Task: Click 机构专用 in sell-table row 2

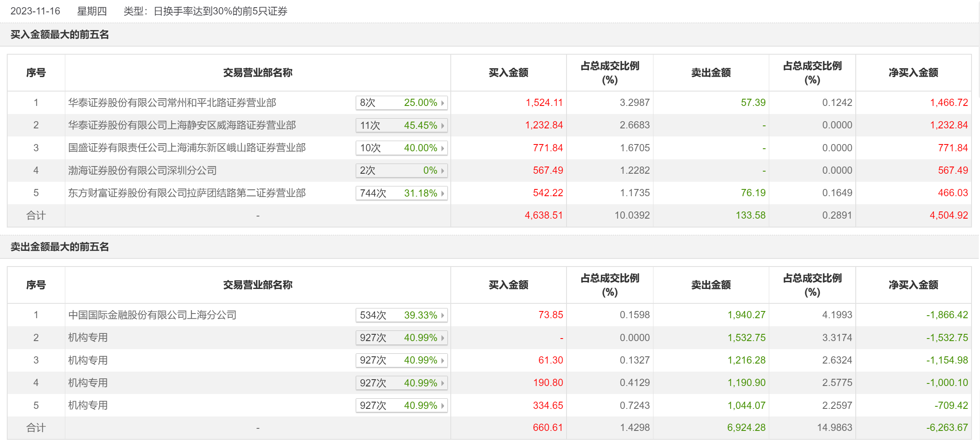Action: coord(88,338)
